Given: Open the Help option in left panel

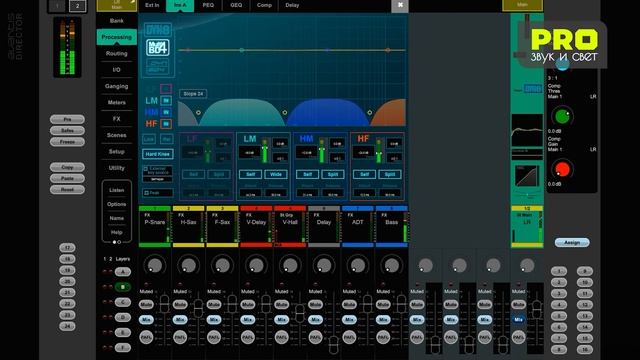Looking at the screenshot, I should point(117,232).
